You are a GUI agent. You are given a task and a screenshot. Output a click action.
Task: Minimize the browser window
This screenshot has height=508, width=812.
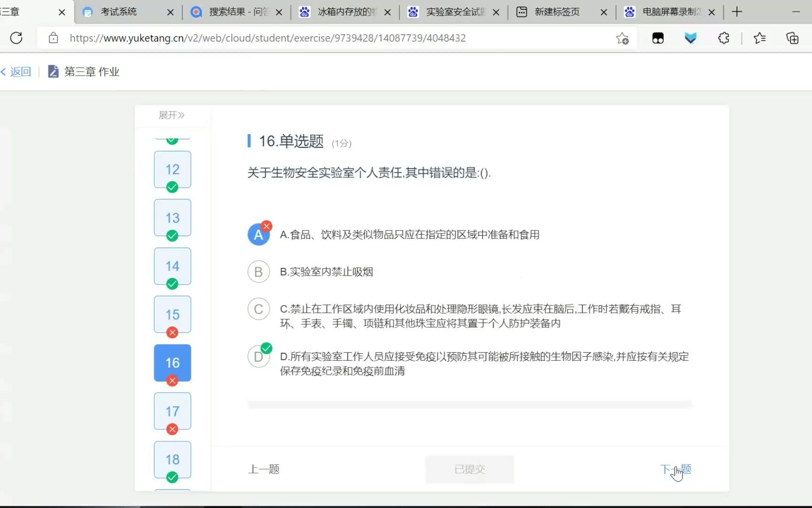796,12
